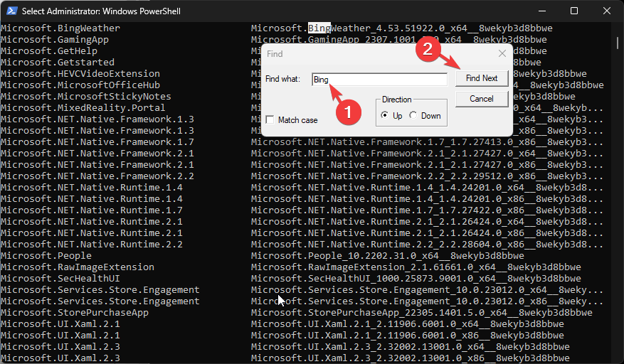The image size is (624, 364).
Task: Click Microsoft.NET.Native.Runtime.2.2 in left column
Action: (x=92, y=245)
